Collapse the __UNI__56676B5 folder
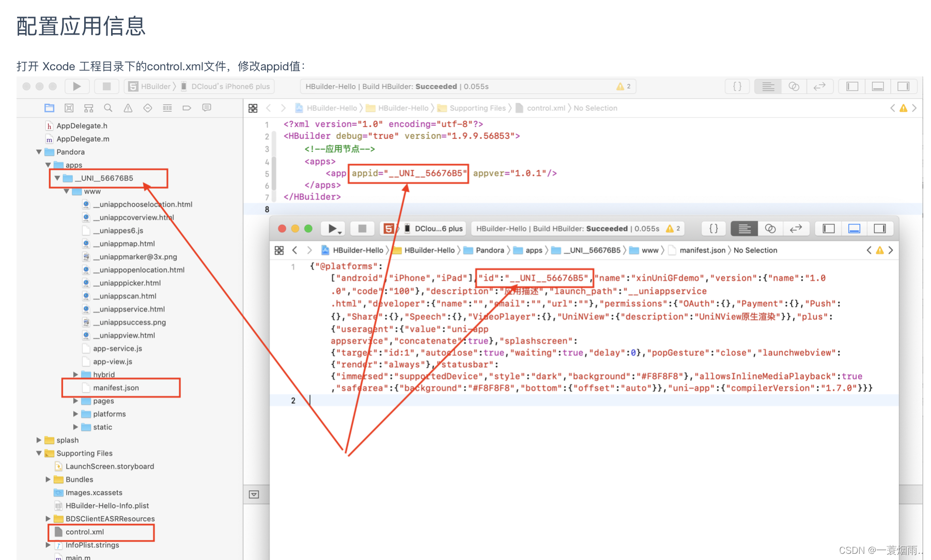931x560 pixels. point(57,178)
